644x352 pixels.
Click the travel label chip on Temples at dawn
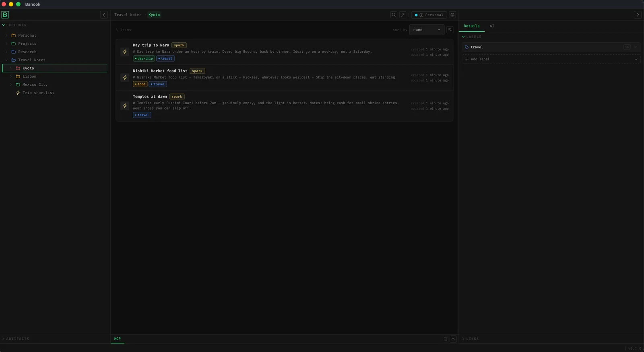coord(142,115)
